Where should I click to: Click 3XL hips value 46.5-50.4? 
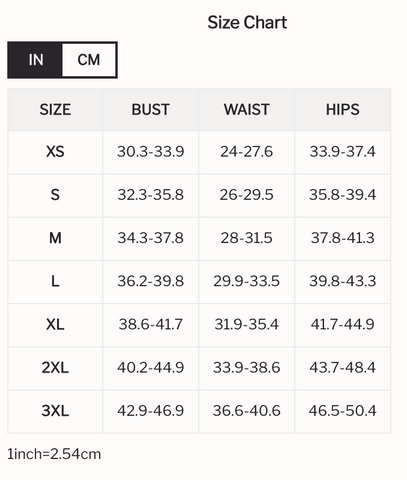pyautogui.click(x=343, y=411)
